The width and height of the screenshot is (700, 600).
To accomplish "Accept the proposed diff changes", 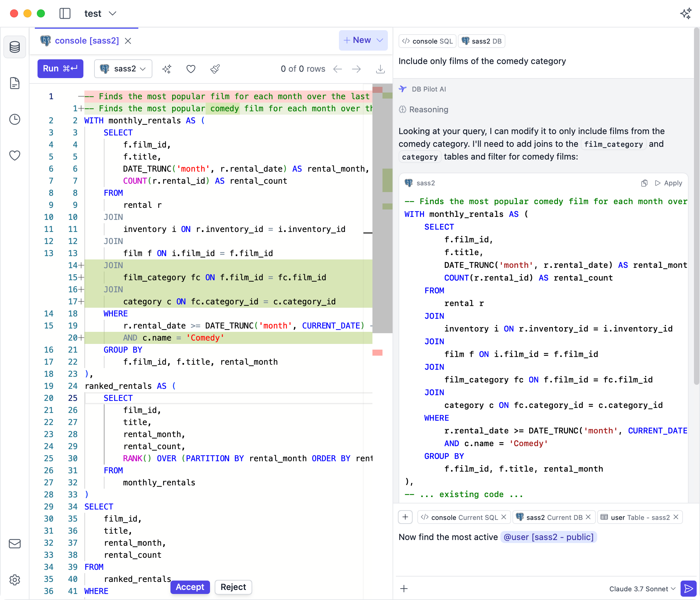I will point(190,587).
